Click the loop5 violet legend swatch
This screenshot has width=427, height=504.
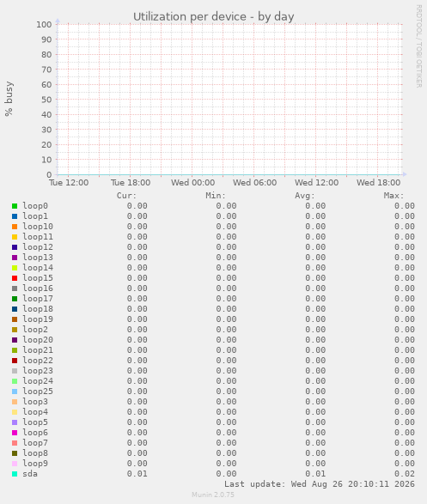pos(15,422)
